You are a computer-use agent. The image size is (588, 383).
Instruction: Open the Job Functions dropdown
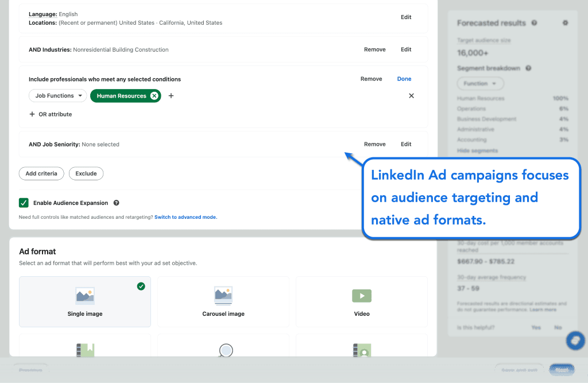click(58, 96)
